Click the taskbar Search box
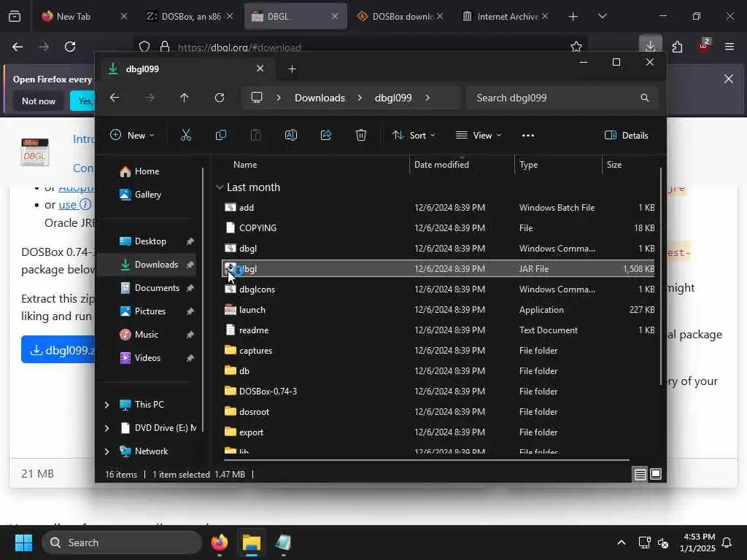 click(x=122, y=542)
